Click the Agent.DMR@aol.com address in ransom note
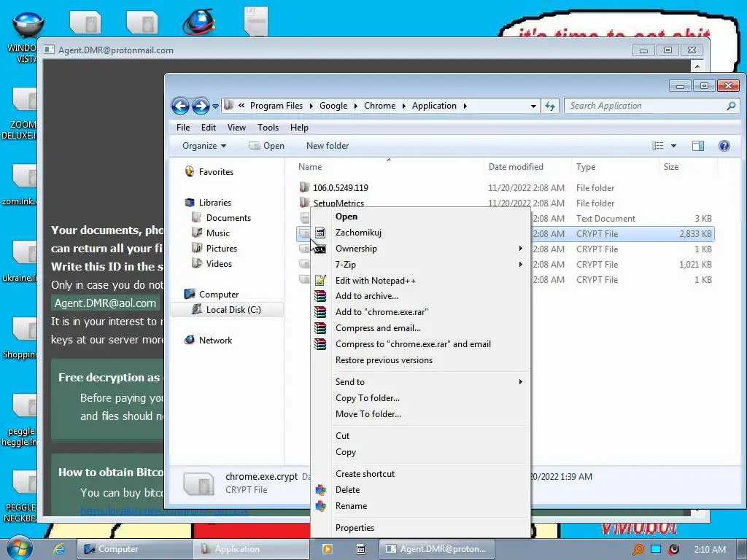 pyautogui.click(x=105, y=303)
